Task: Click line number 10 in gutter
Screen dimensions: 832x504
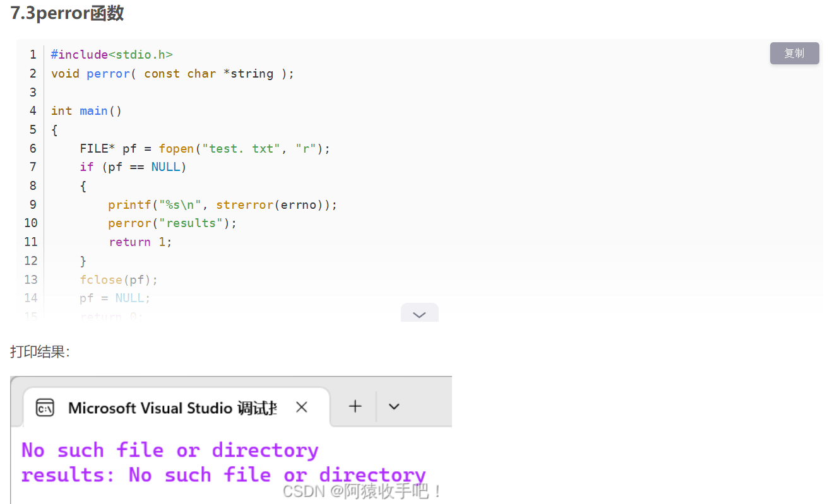Action: [31, 223]
